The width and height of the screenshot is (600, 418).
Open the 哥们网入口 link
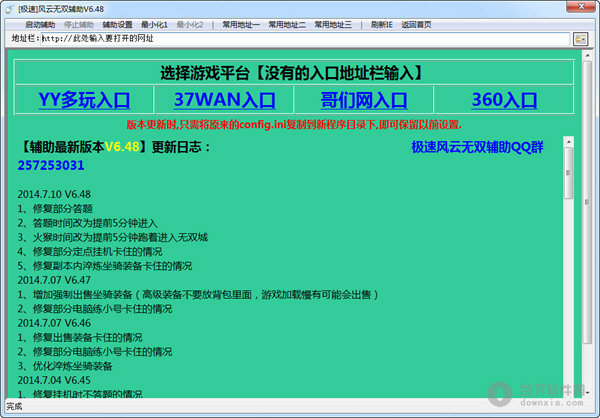364,100
